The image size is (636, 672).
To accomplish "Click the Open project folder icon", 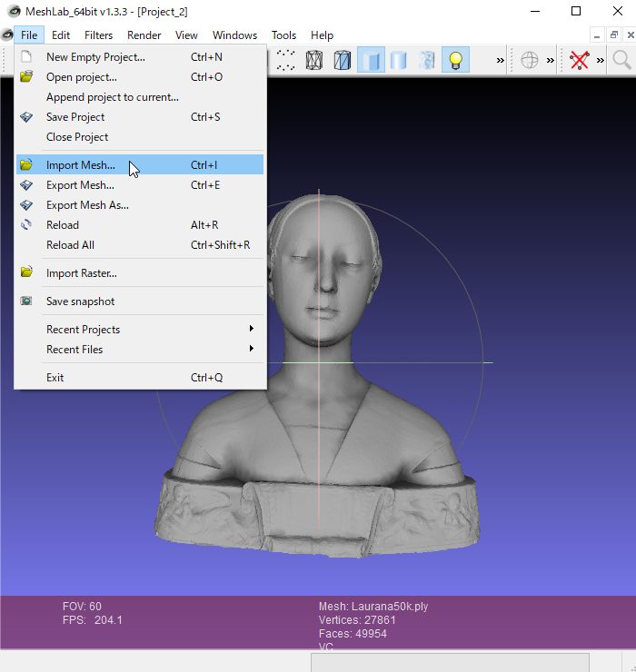I will click(26, 76).
